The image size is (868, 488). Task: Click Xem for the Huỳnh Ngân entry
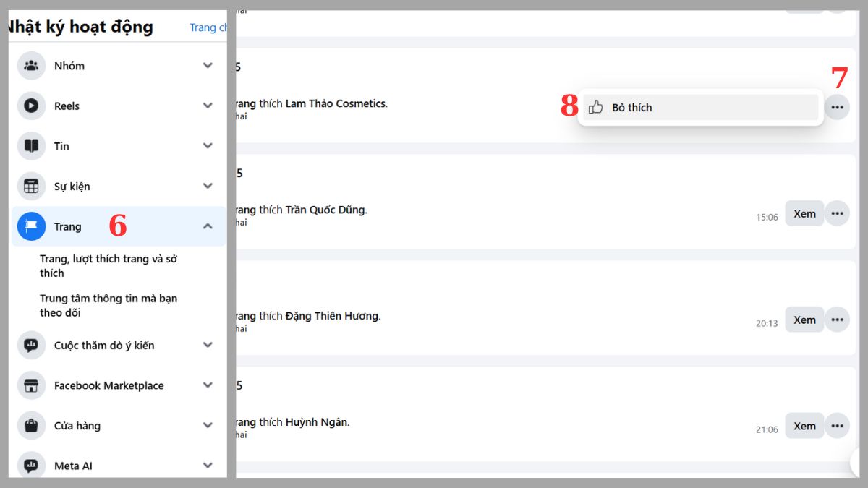pos(804,426)
